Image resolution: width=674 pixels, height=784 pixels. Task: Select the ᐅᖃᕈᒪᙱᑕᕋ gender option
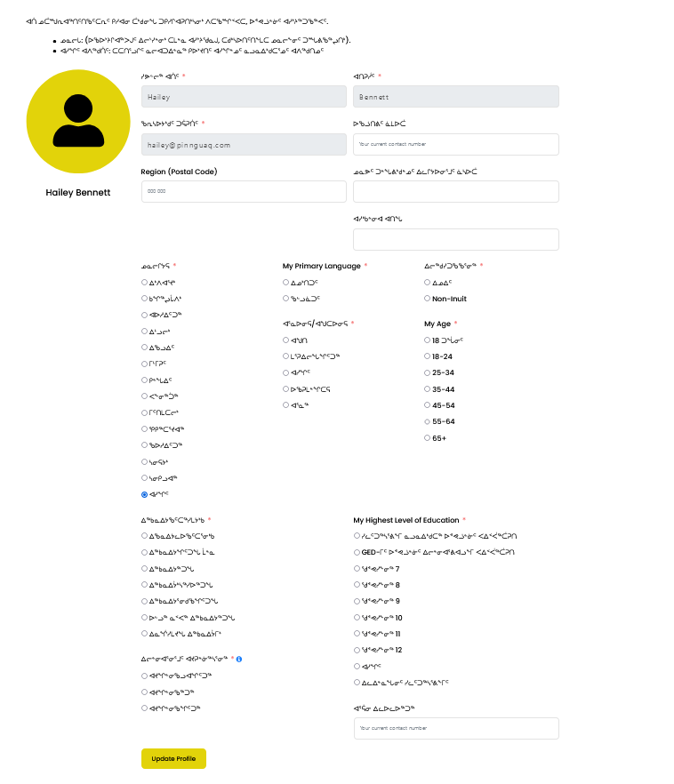(286, 389)
